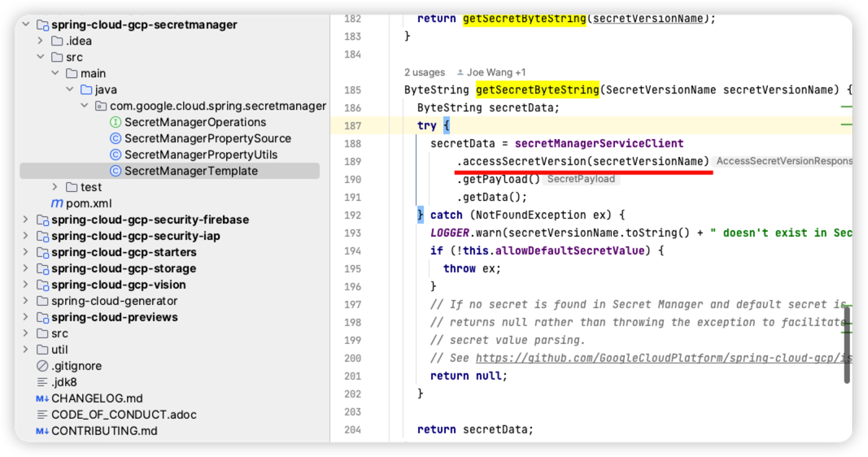Click the editor vertical scrollbar thumb

(847, 344)
